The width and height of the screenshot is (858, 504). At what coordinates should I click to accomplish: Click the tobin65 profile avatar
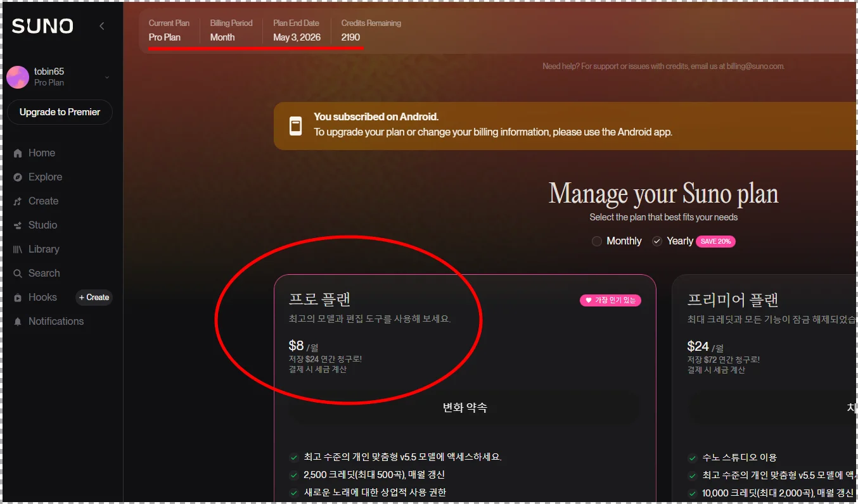click(18, 77)
